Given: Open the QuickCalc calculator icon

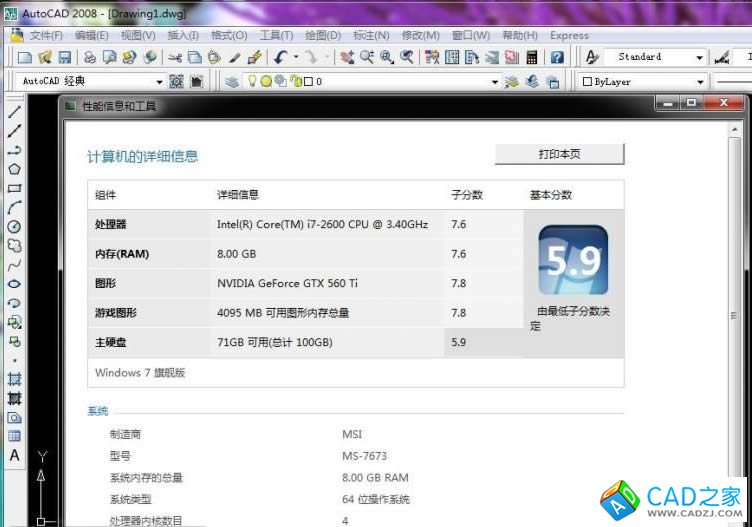Looking at the screenshot, I should pyautogui.click(x=532, y=58).
